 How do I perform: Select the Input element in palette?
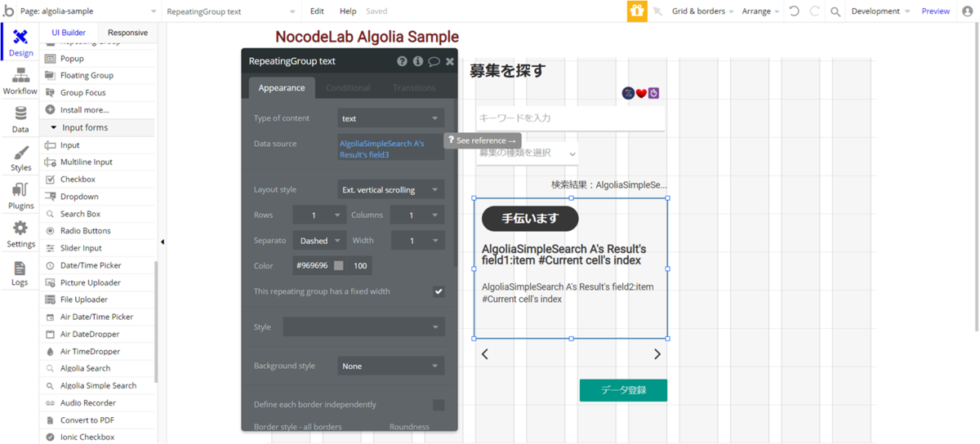click(69, 145)
